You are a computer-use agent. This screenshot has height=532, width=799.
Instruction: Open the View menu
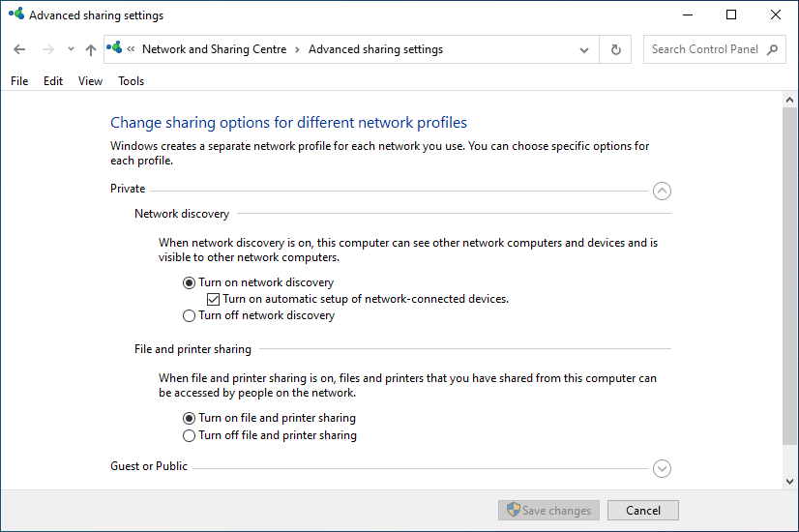(90, 81)
